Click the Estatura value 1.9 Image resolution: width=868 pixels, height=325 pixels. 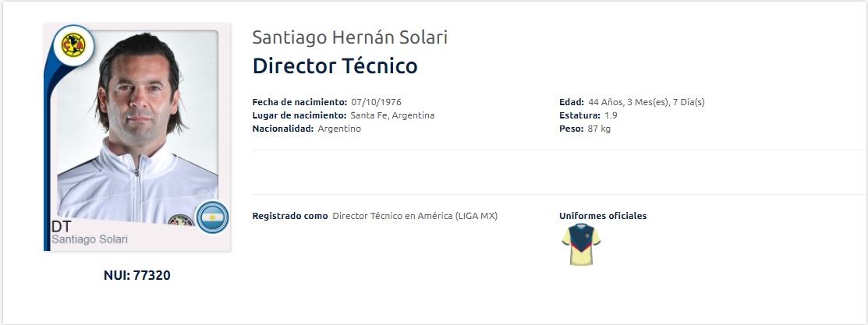tap(611, 115)
